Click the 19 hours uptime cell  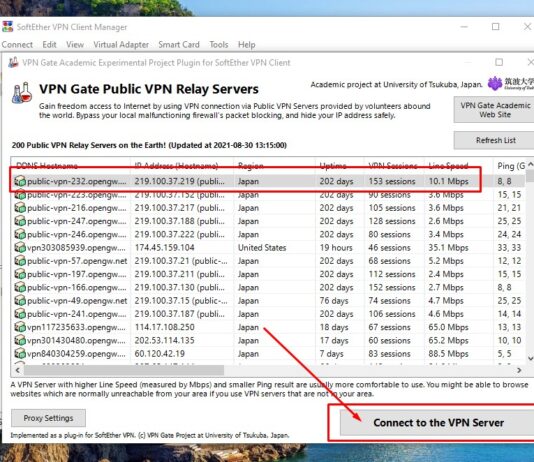336,248
